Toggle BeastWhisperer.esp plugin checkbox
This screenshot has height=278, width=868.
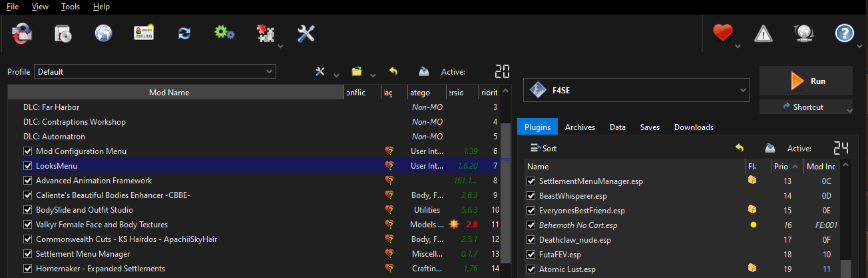coord(531,196)
